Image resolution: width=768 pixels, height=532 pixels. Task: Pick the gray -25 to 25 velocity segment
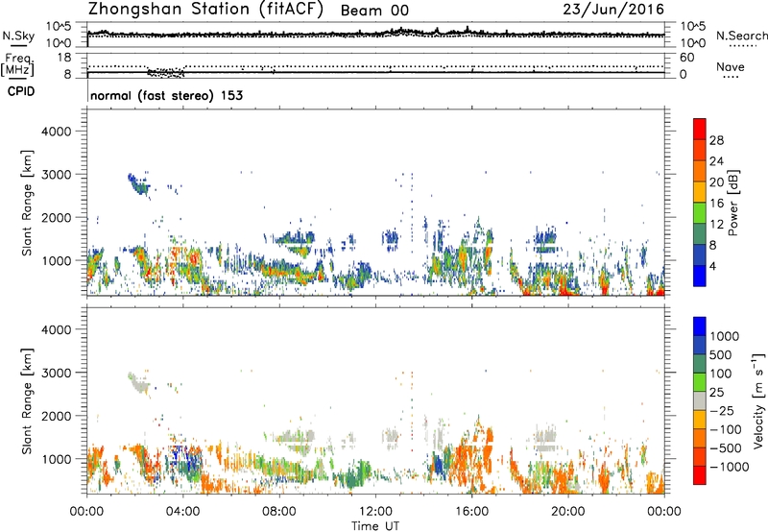click(700, 400)
